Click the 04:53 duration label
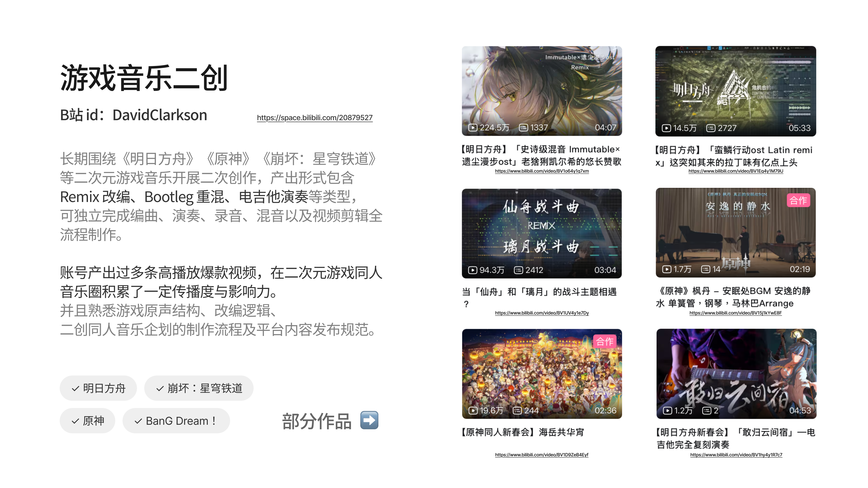 coord(800,411)
